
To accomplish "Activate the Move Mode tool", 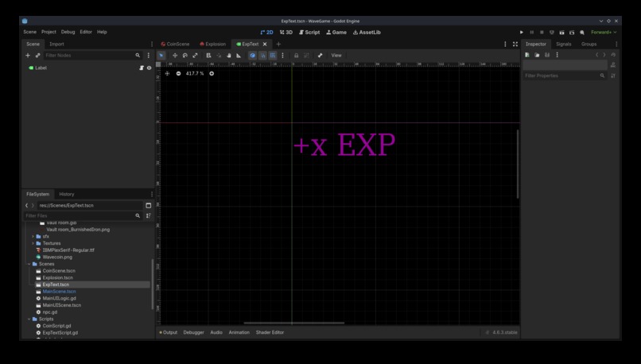I will pos(175,55).
